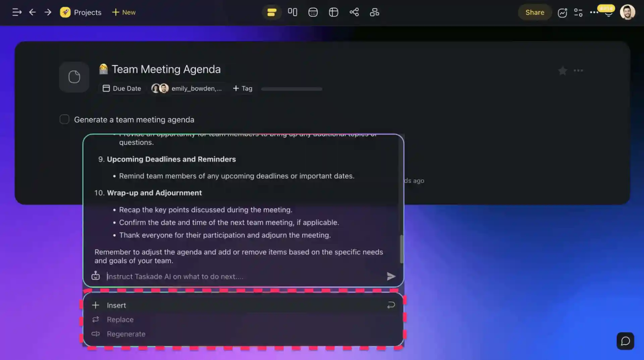The height and width of the screenshot is (360, 644).
Task: Check the 'Generate a team meeting agenda' checkbox
Action: click(64, 119)
